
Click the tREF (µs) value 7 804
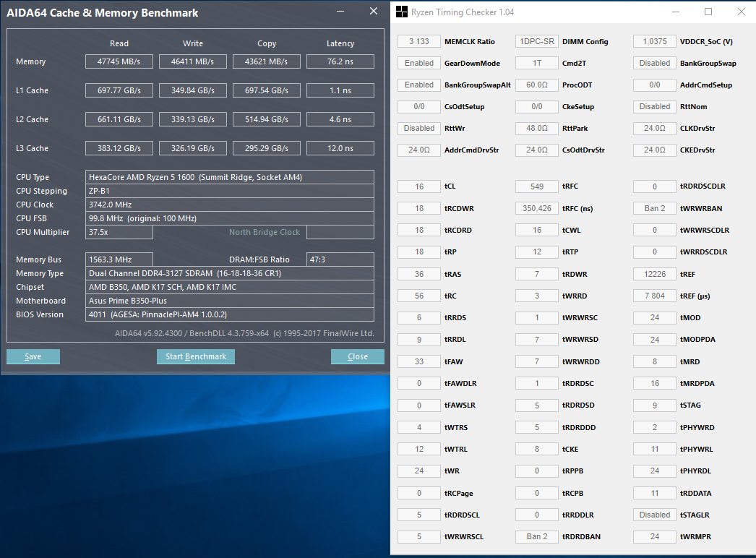tap(655, 296)
